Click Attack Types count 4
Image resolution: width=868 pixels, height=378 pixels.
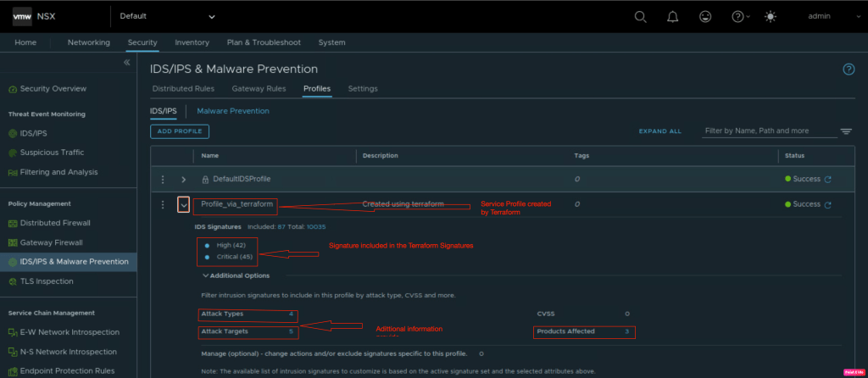[x=292, y=314]
